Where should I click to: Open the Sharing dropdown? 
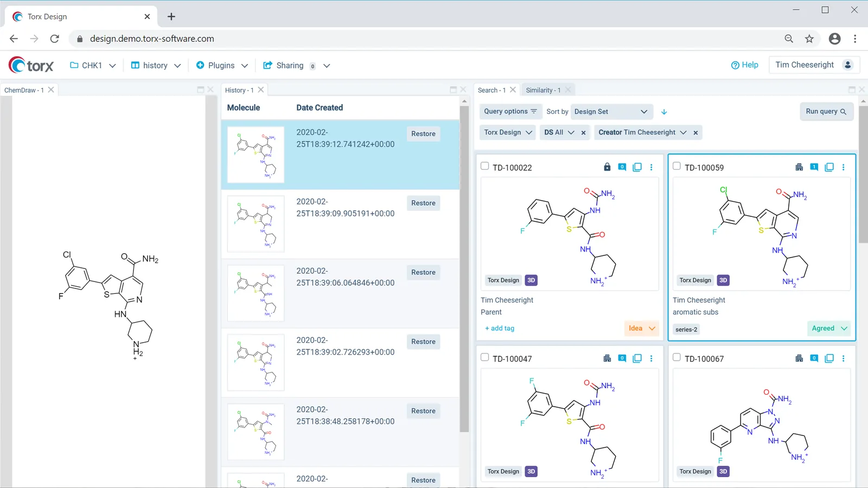tap(297, 65)
